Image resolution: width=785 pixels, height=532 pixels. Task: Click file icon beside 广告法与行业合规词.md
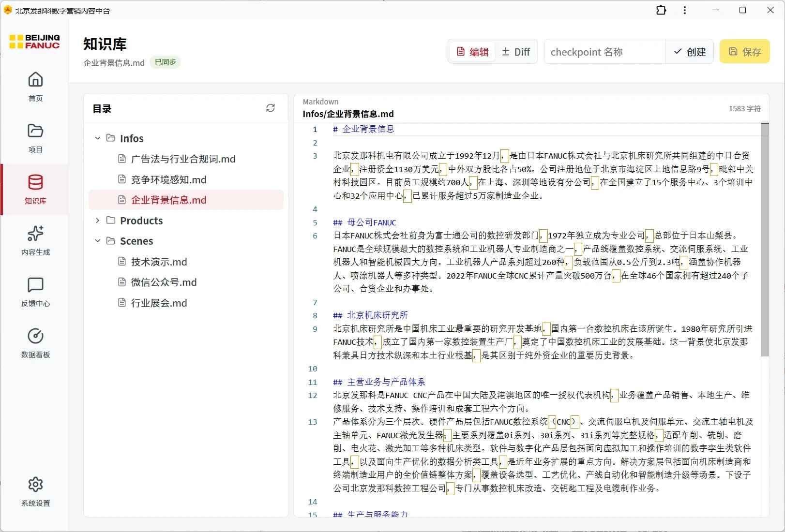coord(122,159)
